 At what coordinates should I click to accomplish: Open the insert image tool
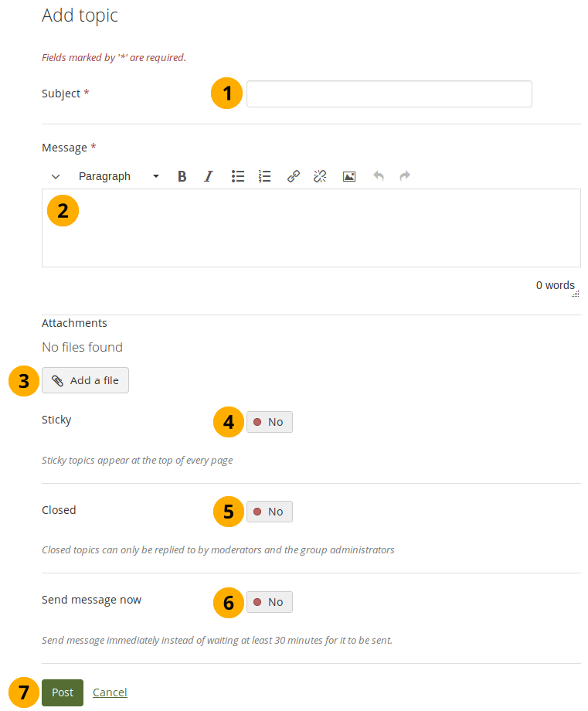pyautogui.click(x=349, y=176)
